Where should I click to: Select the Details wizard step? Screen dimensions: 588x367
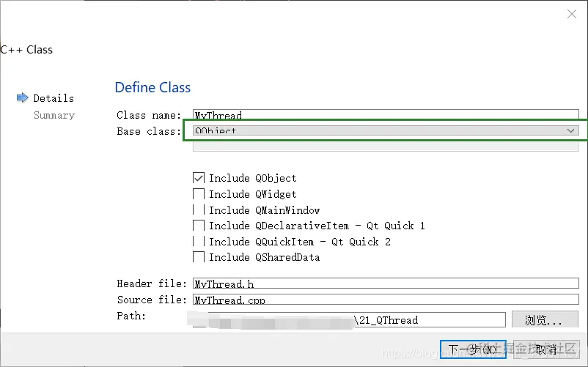click(54, 98)
